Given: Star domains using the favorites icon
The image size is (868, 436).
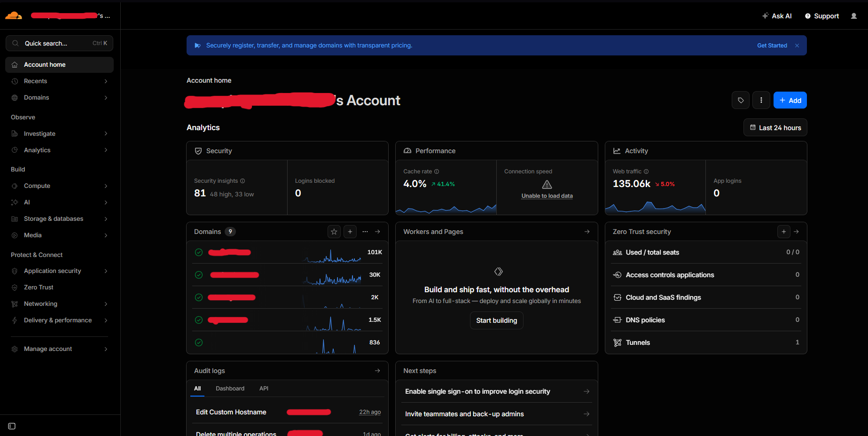Looking at the screenshot, I should click(334, 232).
